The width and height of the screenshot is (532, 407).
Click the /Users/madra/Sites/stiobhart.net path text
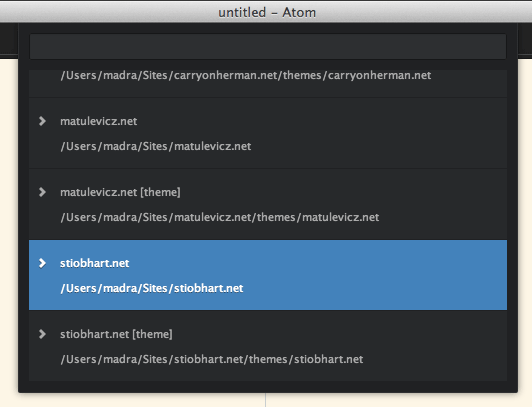point(152,288)
